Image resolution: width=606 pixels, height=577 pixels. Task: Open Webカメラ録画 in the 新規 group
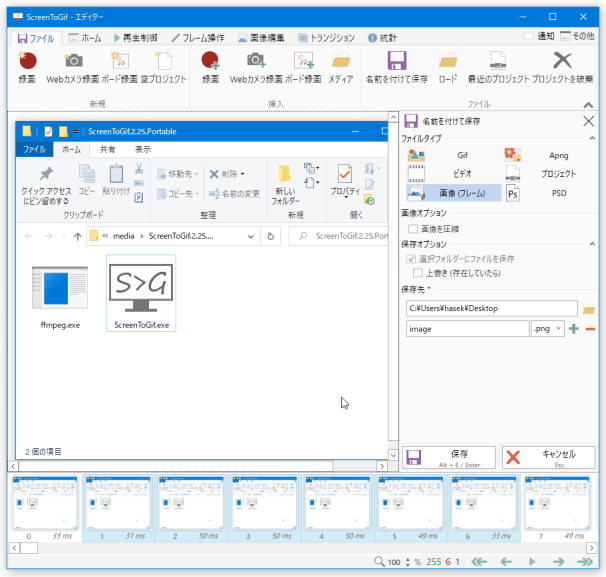pos(73,62)
